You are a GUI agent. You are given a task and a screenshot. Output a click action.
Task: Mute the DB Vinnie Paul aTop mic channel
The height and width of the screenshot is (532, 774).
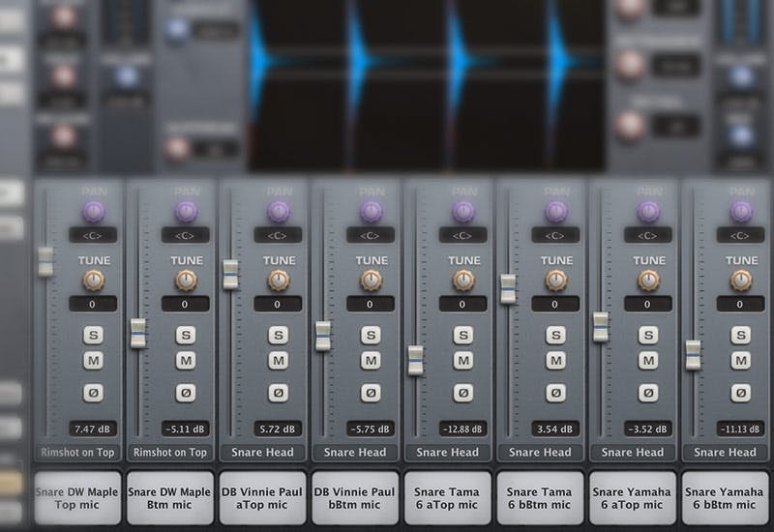pos(279,361)
